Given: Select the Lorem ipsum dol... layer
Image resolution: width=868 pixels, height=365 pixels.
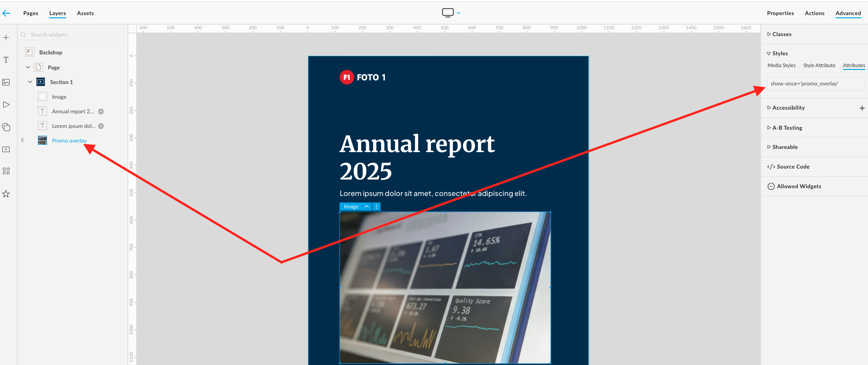Looking at the screenshot, I should point(73,126).
